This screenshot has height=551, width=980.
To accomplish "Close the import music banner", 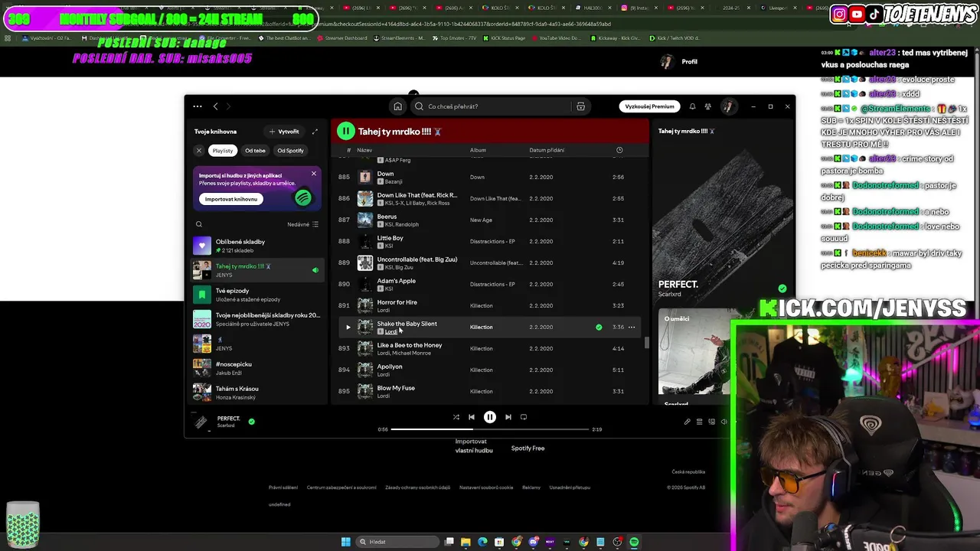I will 313,174.
